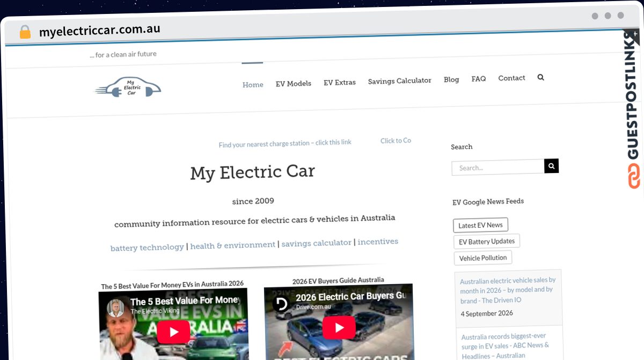
Task: Click the myelectriccar.com.au address bar URL
Action: pyautogui.click(x=100, y=31)
